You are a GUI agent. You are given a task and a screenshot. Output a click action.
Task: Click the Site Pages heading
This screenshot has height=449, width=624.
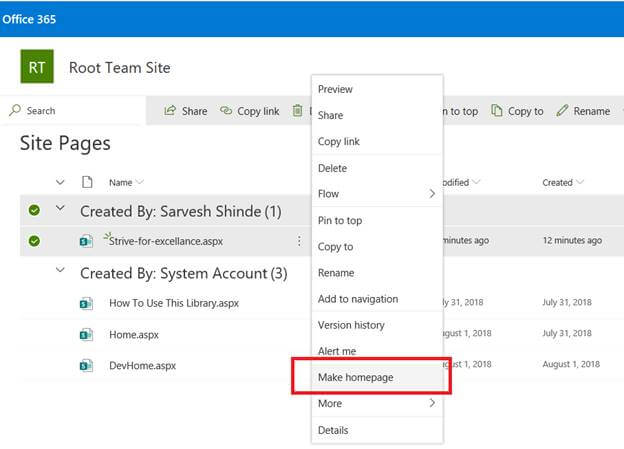click(65, 143)
